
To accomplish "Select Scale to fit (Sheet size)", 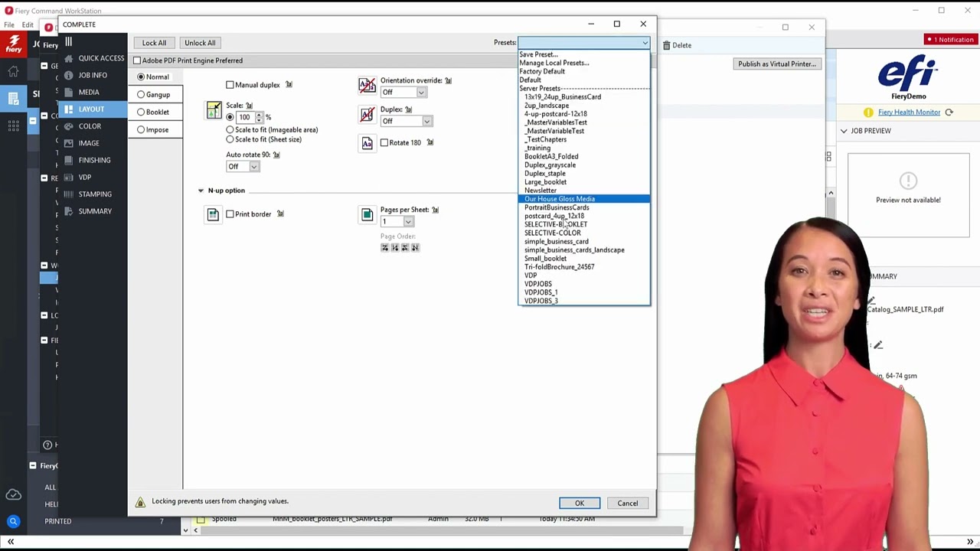I will [230, 139].
